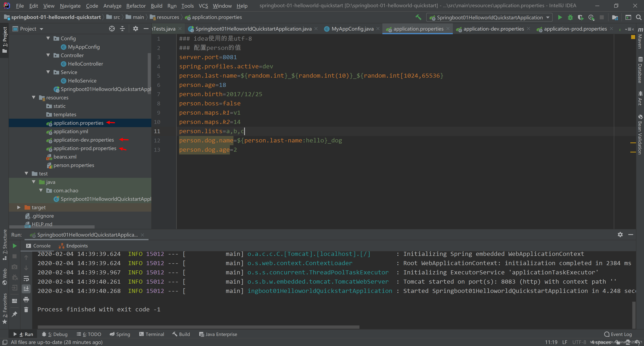Viewport: 644px width, 346px height.
Task: Click the locate/scroll-from-source target icon
Action: [x=112, y=29]
